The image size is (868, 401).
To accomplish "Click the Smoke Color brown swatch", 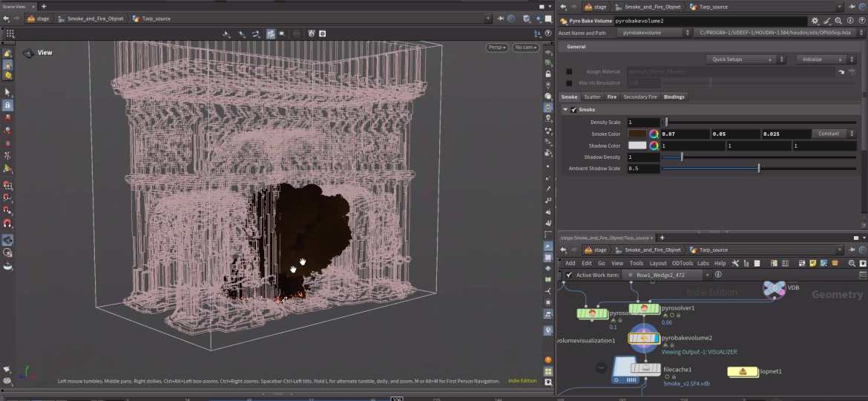I will click(637, 134).
